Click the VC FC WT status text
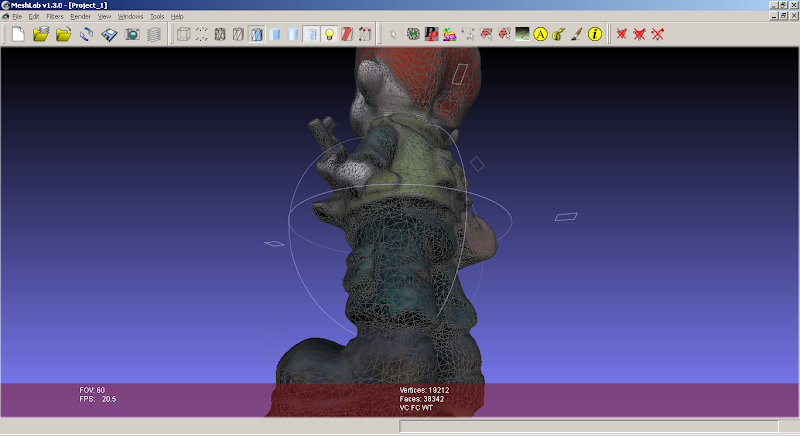This screenshot has width=800, height=436. (x=416, y=407)
